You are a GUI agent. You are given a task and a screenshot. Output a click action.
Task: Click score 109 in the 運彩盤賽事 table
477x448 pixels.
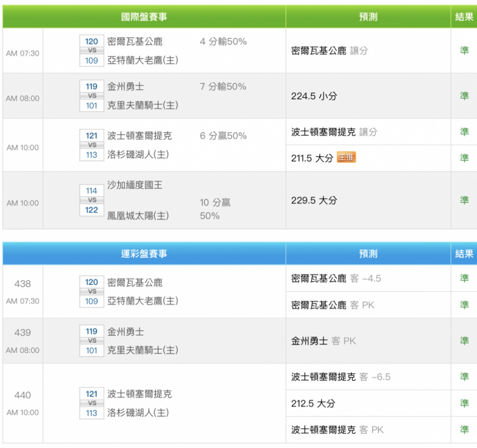91,302
